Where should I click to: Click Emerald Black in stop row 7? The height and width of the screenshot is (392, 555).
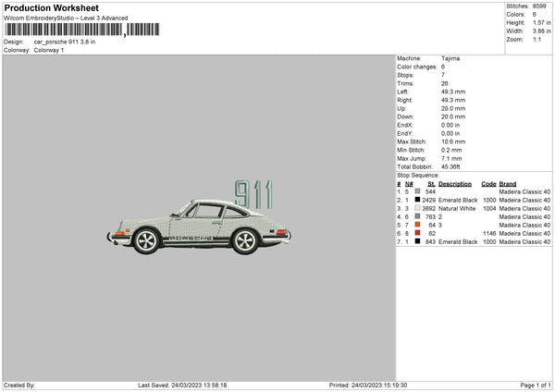pyautogui.click(x=458, y=241)
